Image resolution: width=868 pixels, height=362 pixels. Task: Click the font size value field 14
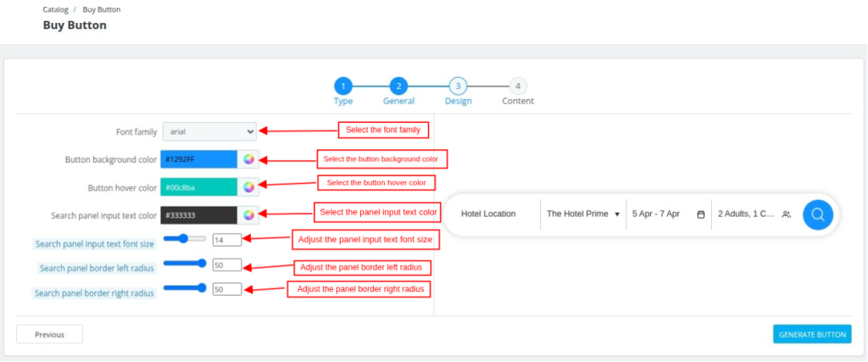(x=227, y=240)
